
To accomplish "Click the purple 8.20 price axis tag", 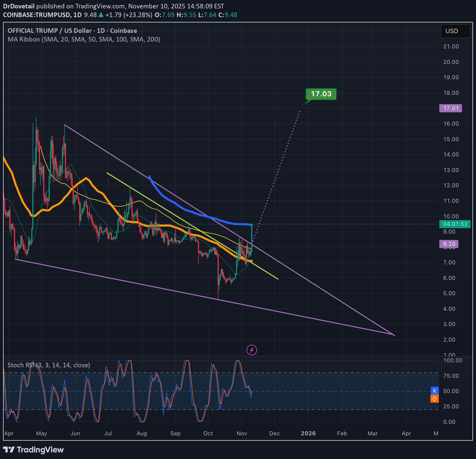I will click(449, 244).
